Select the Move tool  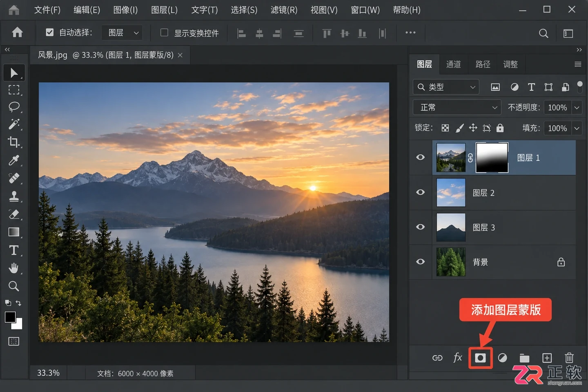pos(14,73)
